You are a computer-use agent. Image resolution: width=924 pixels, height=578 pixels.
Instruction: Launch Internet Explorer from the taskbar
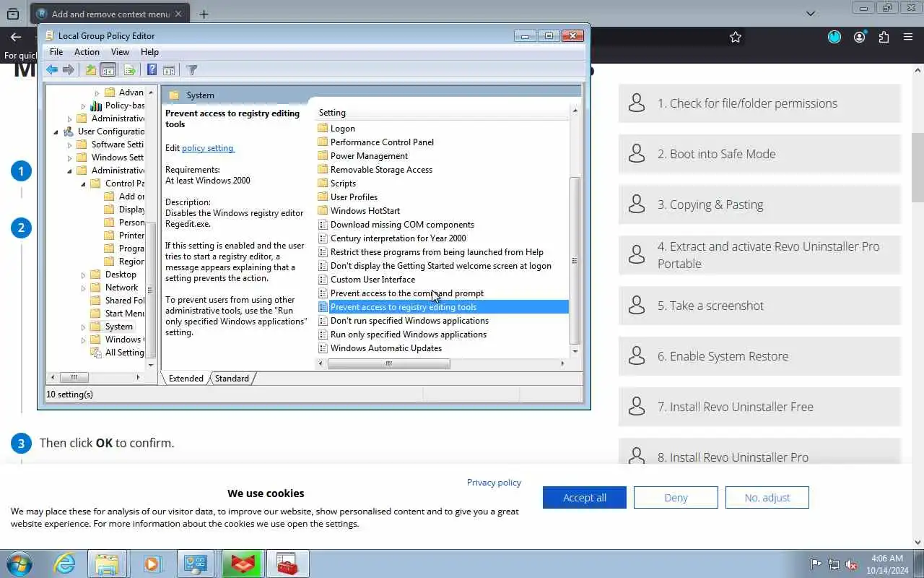tap(64, 564)
